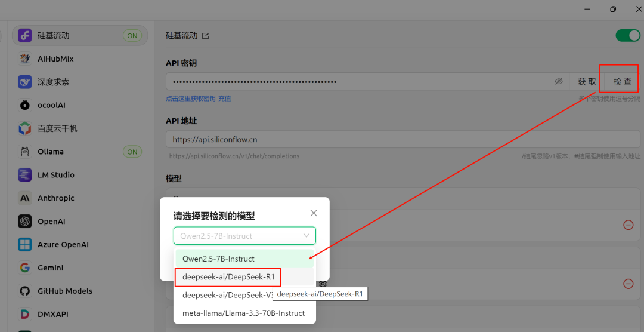Open the ocoolAI provider icon
Screen dimensions: 644x332
pos(24,105)
